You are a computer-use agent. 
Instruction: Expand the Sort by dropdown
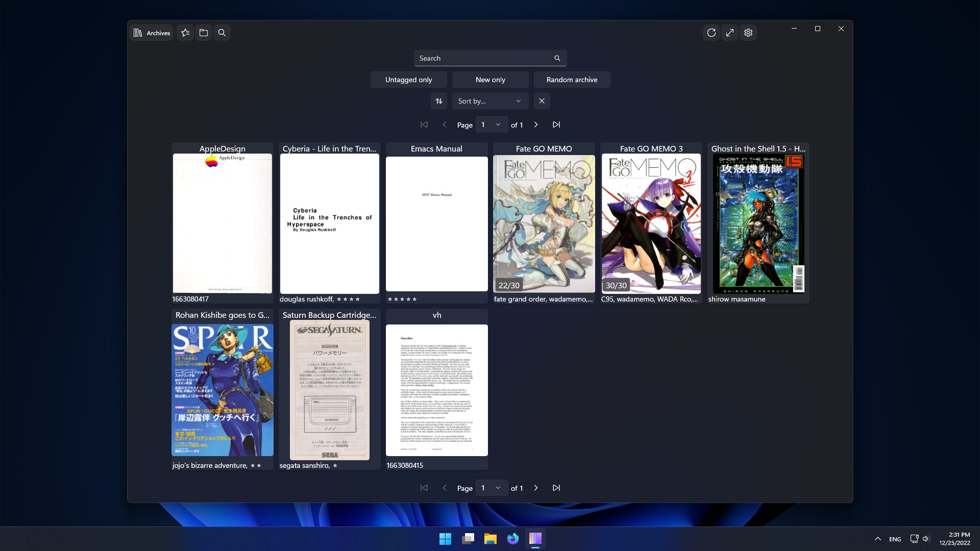coord(490,101)
